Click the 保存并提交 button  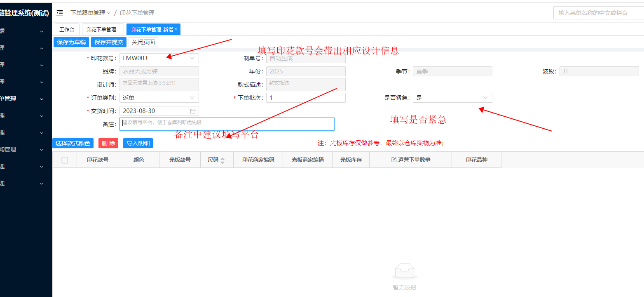tap(109, 42)
